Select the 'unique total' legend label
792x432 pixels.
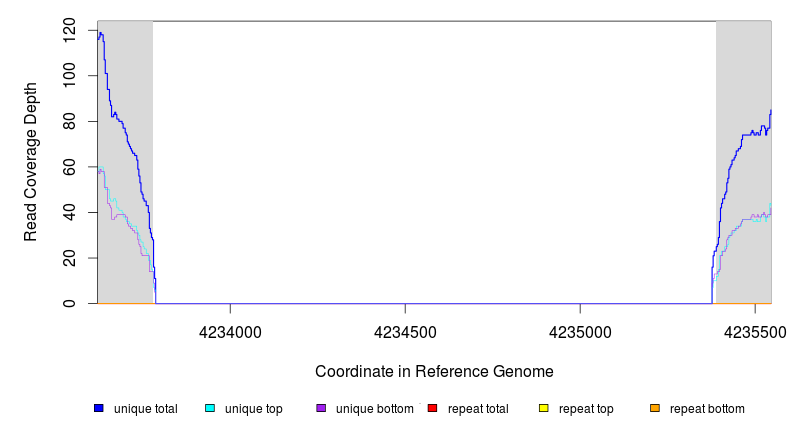(x=146, y=409)
